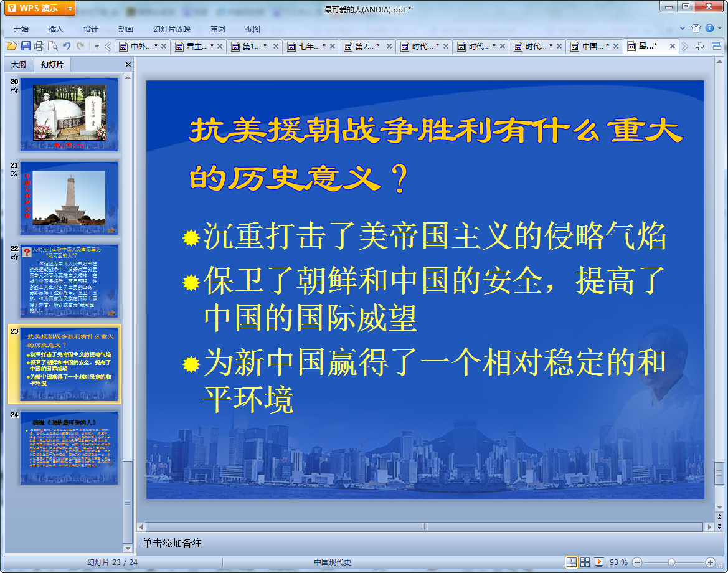Collapse the ribbon with the chevron
Screen dimensions: 728x573
tap(683, 28)
